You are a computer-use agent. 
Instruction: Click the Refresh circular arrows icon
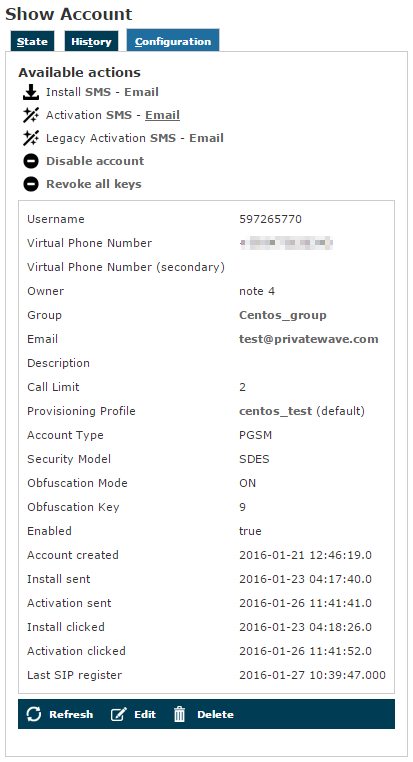pyautogui.click(x=34, y=714)
